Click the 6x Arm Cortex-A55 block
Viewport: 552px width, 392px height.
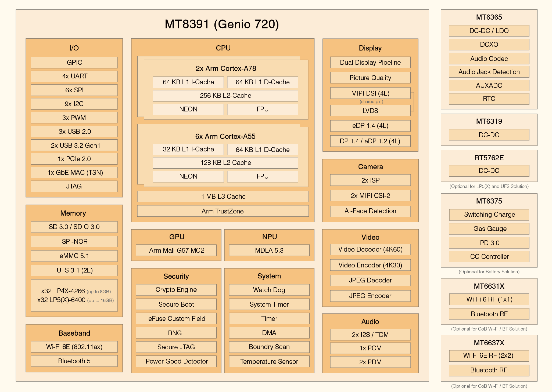[x=225, y=136]
